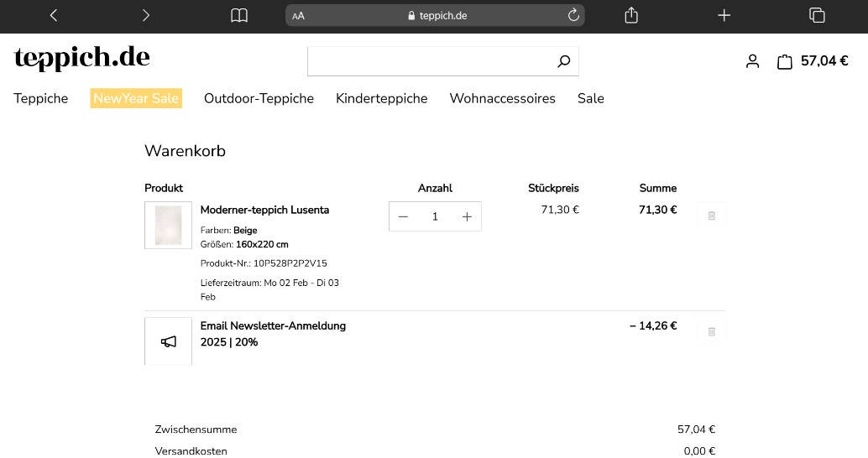Open the Outdoor-Teppiche category
The image size is (868, 458).
coord(259,98)
